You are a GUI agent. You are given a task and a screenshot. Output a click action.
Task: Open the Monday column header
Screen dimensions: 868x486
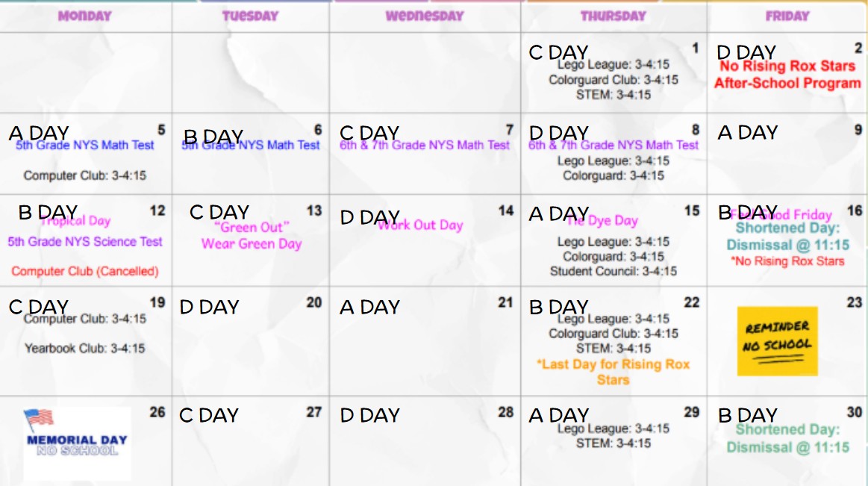pos(84,16)
